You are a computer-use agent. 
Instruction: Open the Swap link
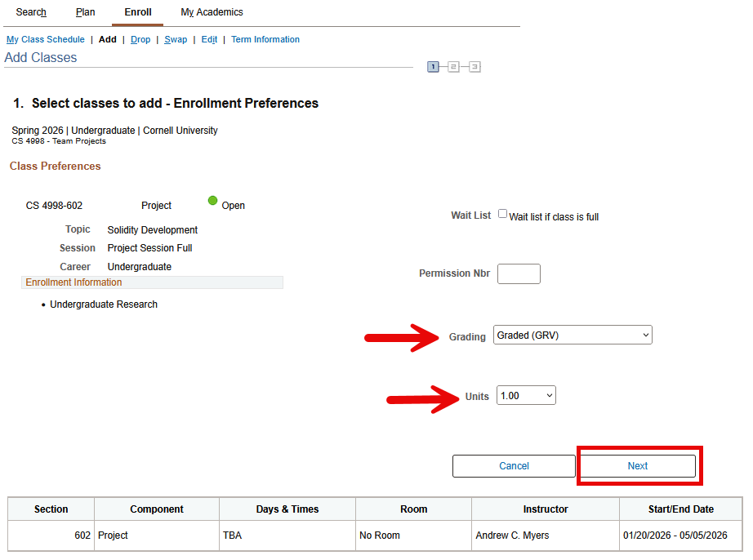pos(176,39)
